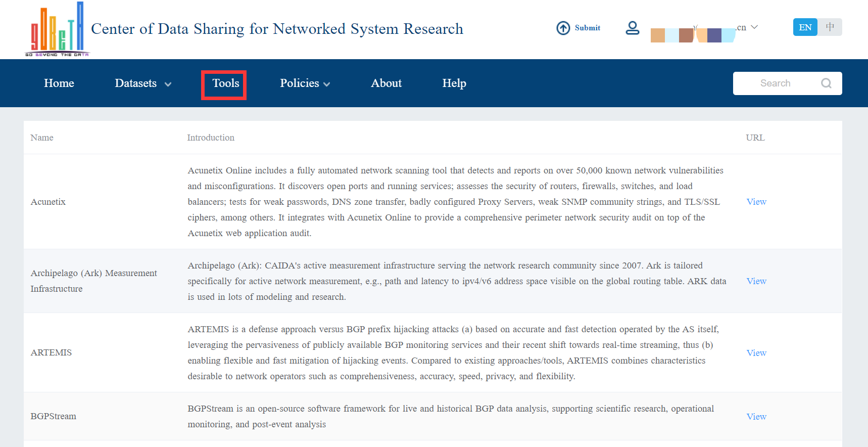The height and width of the screenshot is (447, 868).
Task: Click the search magnifier icon
Action: point(826,83)
